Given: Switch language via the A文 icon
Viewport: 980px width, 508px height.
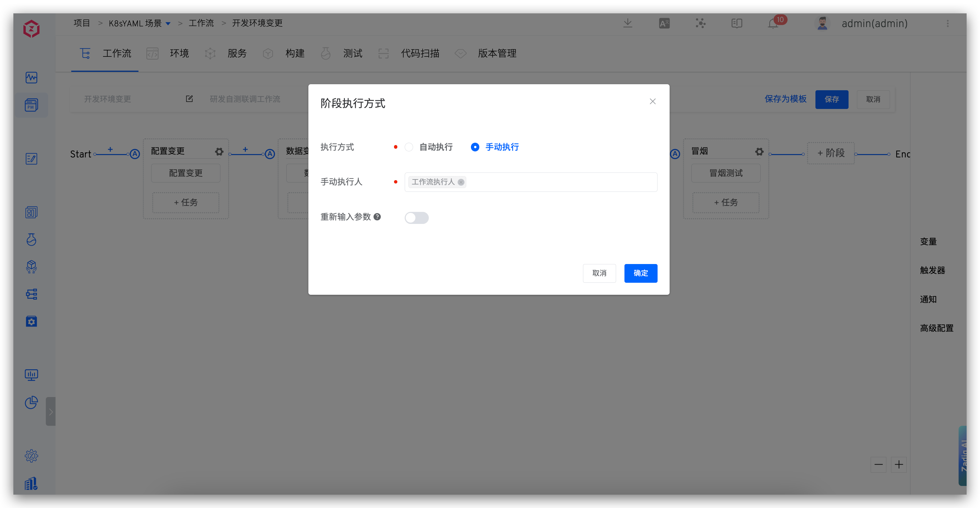Looking at the screenshot, I should point(664,23).
